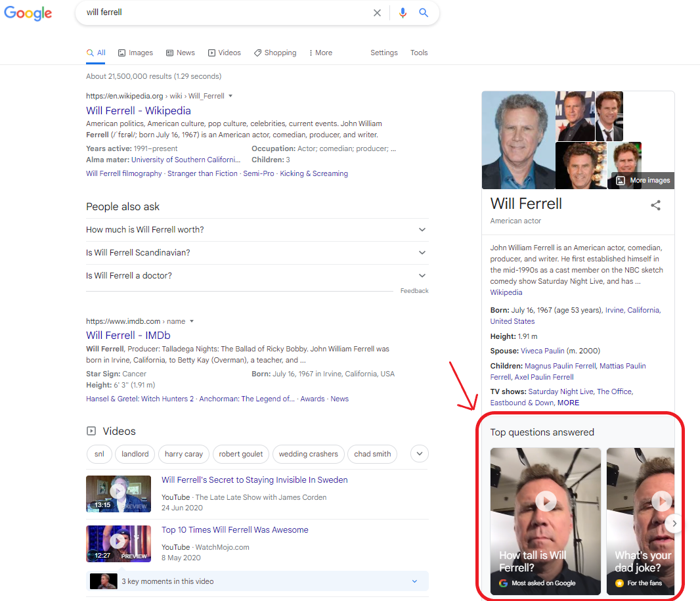Open search Tools
The image size is (700, 601).
[419, 53]
